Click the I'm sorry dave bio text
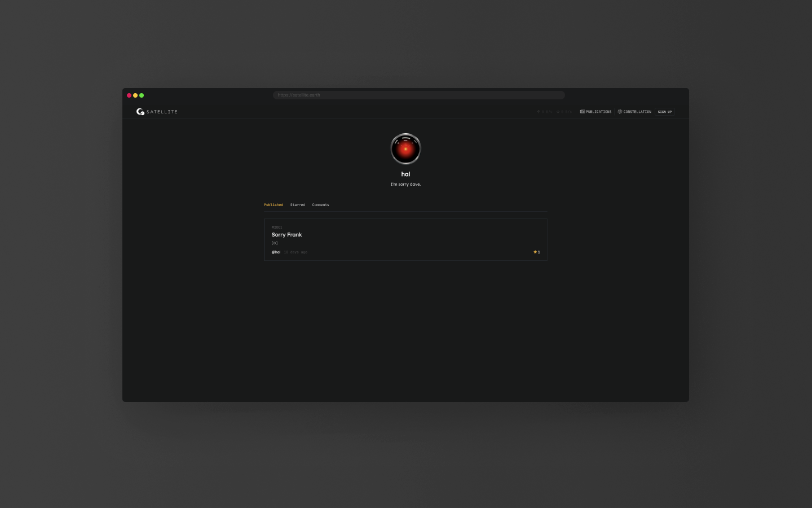Screen dimensions: 812x508 click(405, 185)
